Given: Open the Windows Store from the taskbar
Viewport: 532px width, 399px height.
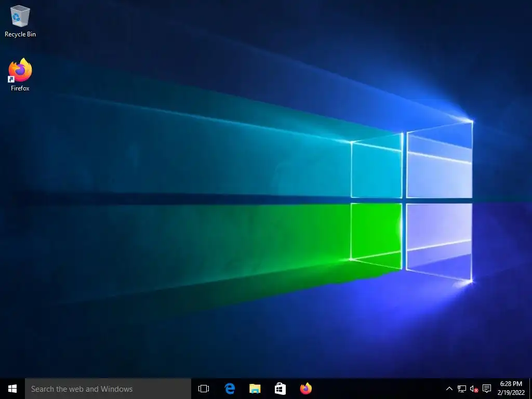Looking at the screenshot, I should [280, 389].
